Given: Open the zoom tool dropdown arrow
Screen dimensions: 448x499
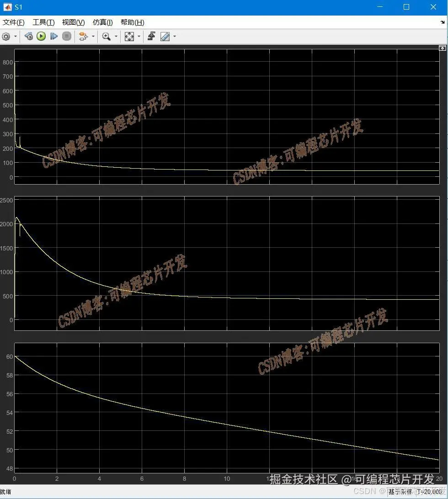Looking at the screenshot, I should 116,37.
